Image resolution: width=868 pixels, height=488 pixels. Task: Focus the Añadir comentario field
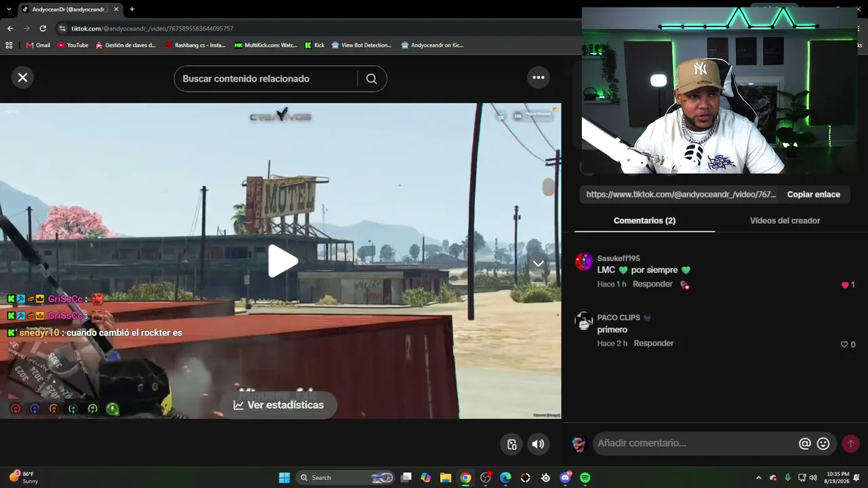pos(694,443)
